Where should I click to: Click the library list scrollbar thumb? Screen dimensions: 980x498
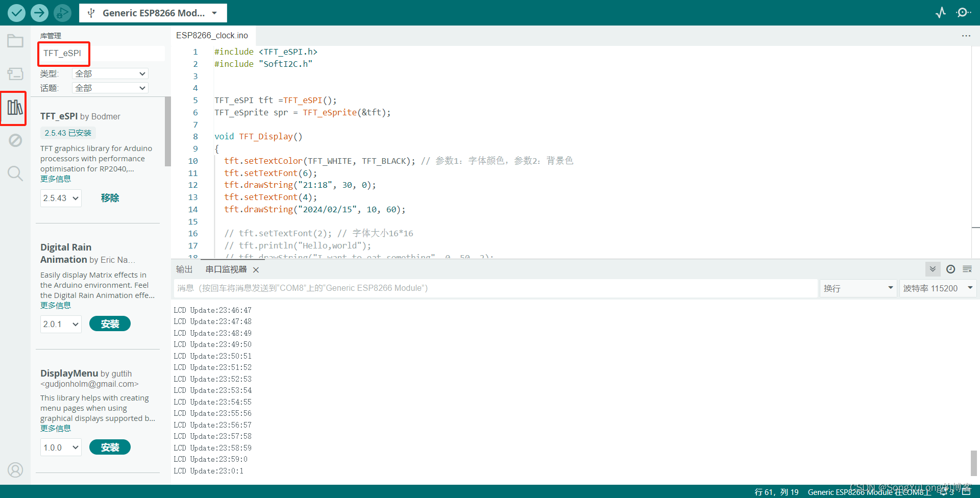point(168,132)
